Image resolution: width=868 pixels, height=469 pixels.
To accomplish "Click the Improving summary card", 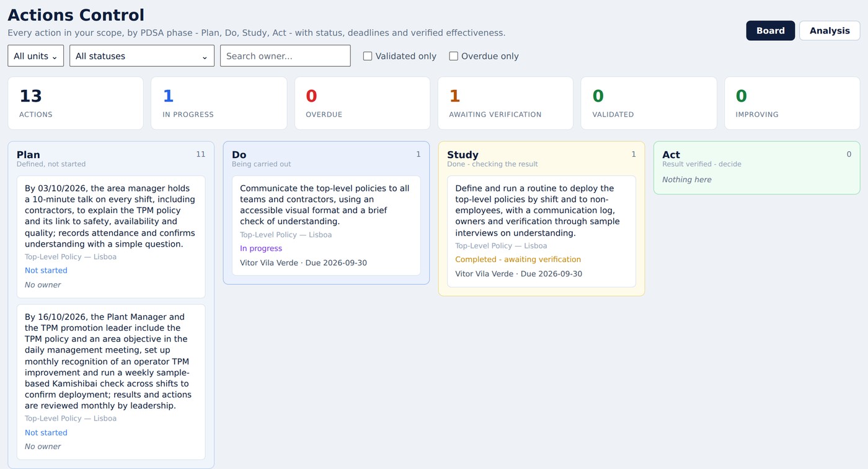I will [792, 103].
